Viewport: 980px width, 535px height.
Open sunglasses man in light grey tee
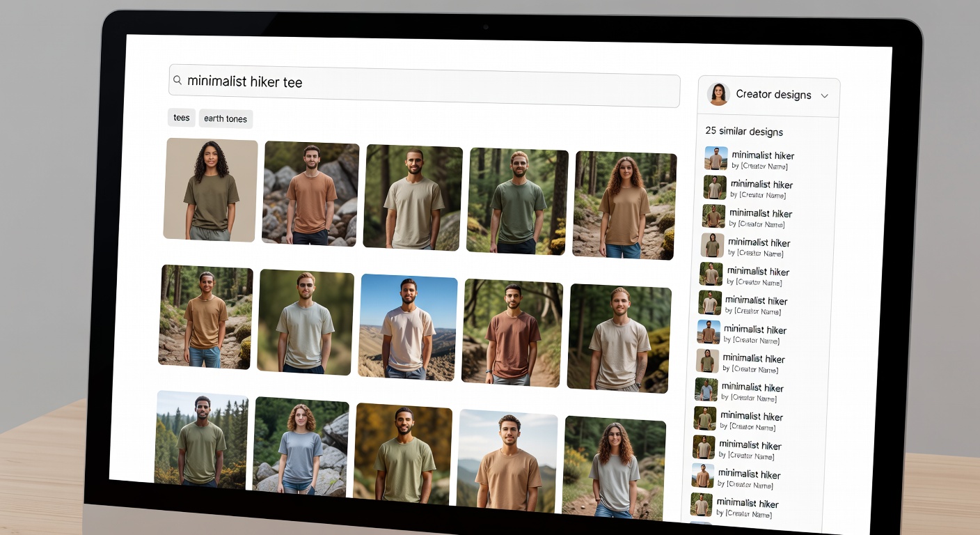click(305, 322)
